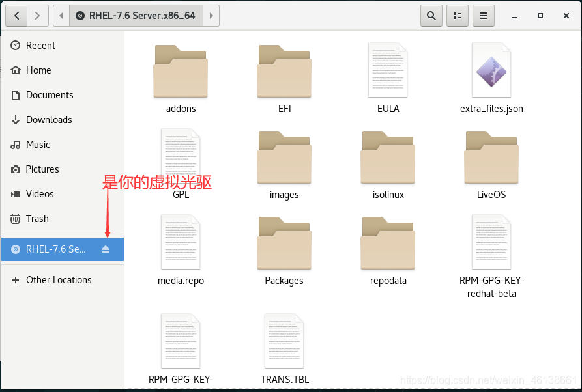Open Pictures in the sidebar
Image resolution: width=582 pixels, height=392 pixels.
point(63,169)
